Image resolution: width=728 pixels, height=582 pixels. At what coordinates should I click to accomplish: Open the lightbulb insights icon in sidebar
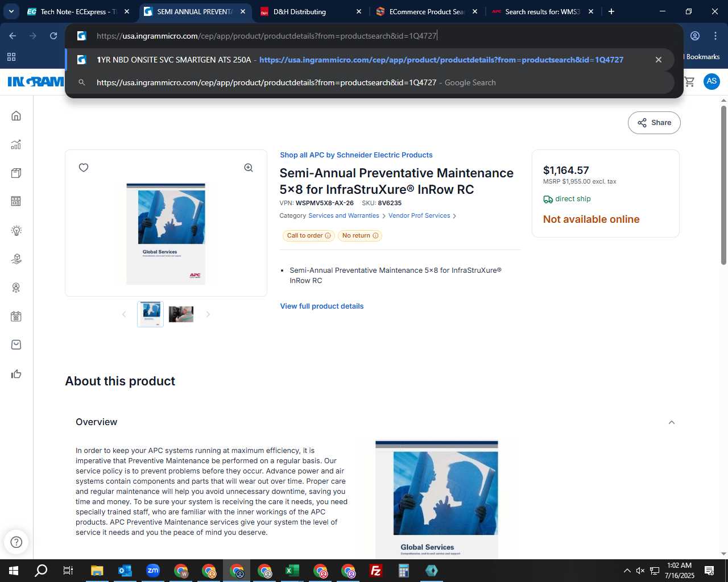pyautogui.click(x=16, y=230)
